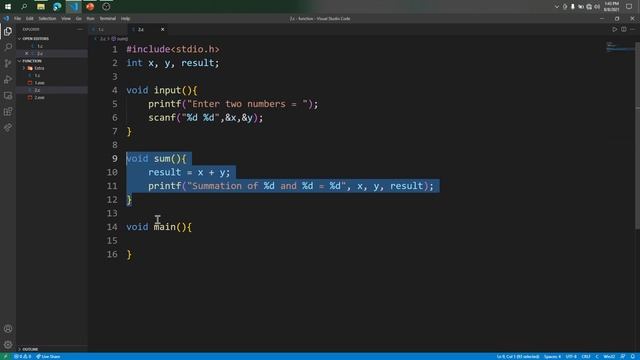Open 1.c in Open Editors list
Image resolution: width=640 pixels, height=360 pixels.
(52, 46)
